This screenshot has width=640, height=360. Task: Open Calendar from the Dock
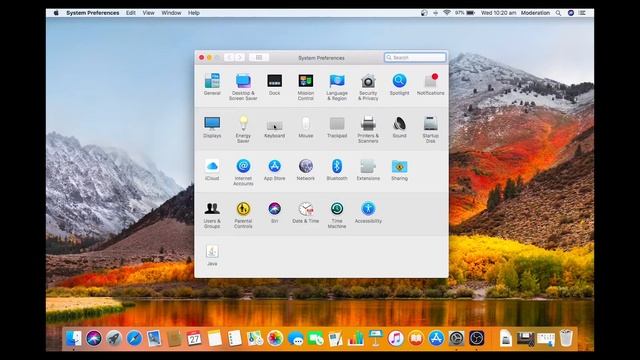tap(194, 338)
